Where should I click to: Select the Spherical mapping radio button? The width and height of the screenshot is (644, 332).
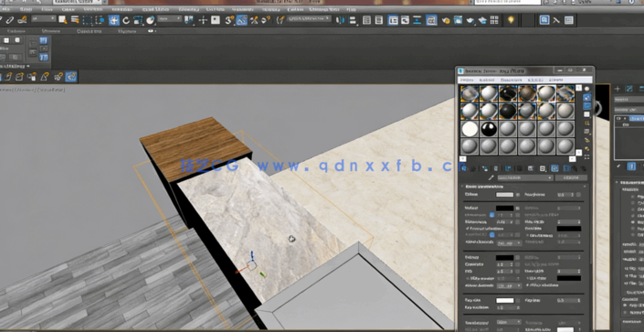[633, 209]
